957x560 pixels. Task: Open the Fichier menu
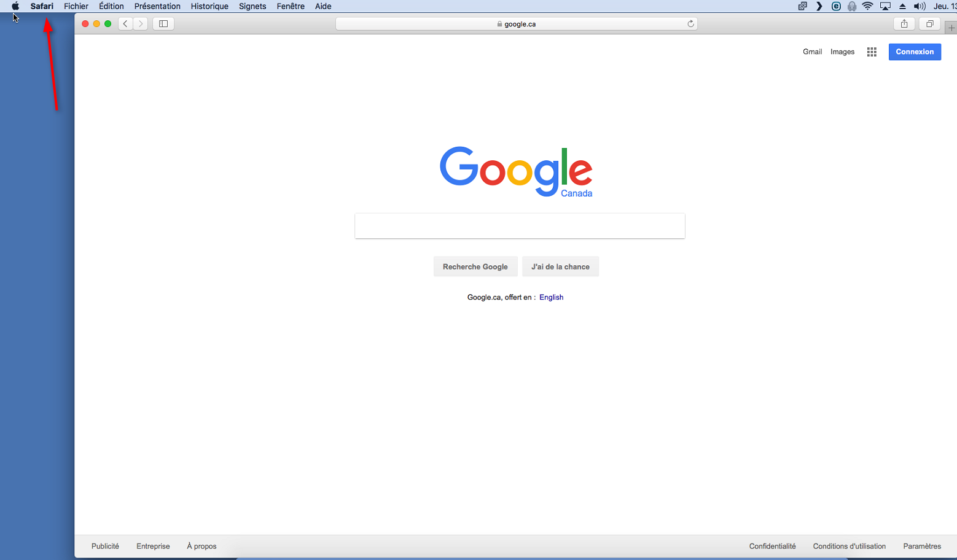pos(76,6)
